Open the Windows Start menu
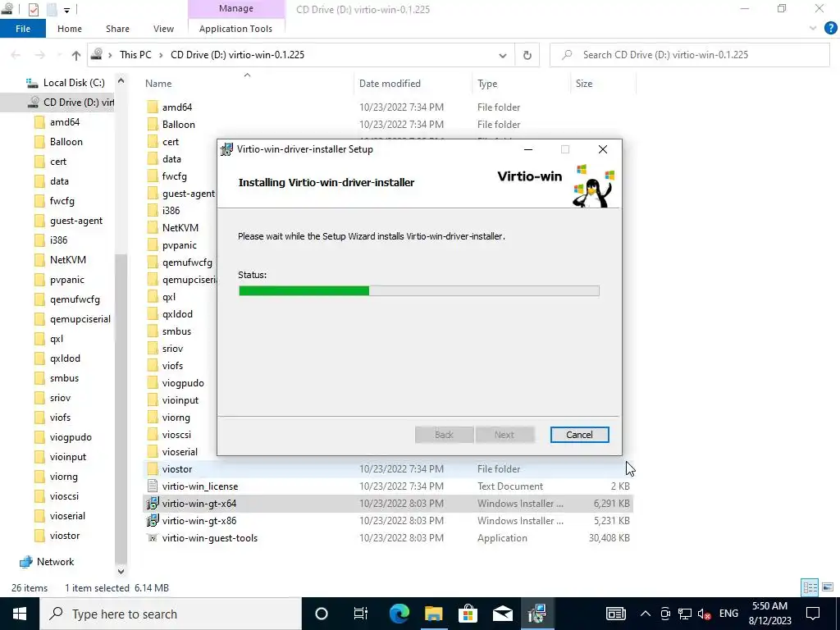Image resolution: width=840 pixels, height=630 pixels. click(x=20, y=614)
